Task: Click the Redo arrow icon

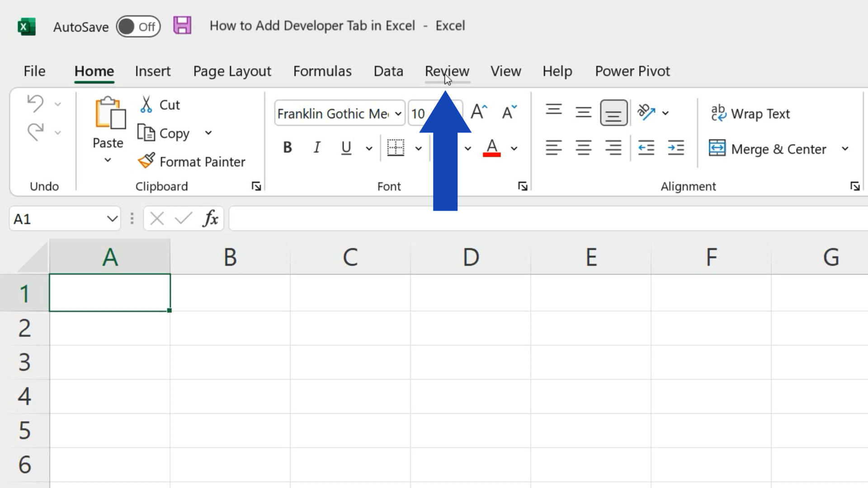Action: pyautogui.click(x=35, y=132)
